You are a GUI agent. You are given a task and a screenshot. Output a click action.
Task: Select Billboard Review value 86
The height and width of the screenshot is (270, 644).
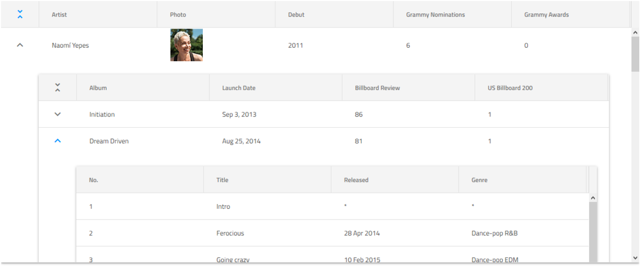[x=358, y=114]
